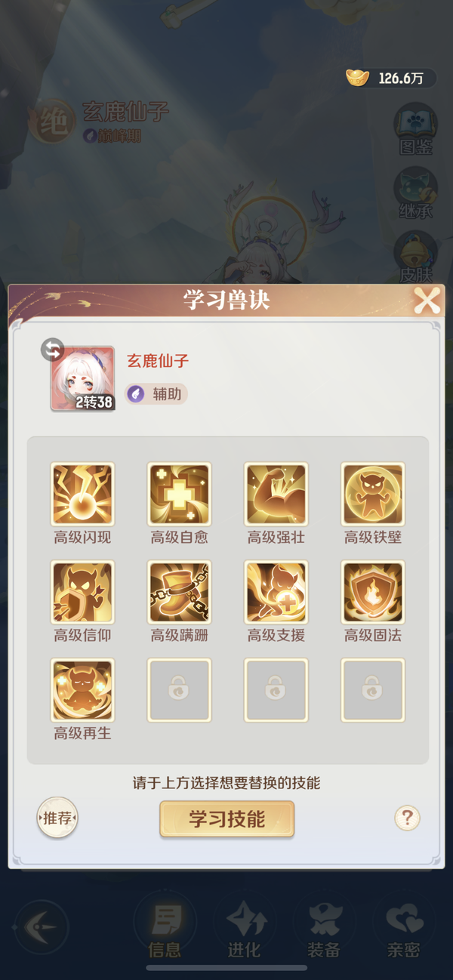Screen dimensions: 453x980
Task: Click the 玄鹿仙子 portrait thumbnail
Action: pyautogui.click(x=82, y=379)
